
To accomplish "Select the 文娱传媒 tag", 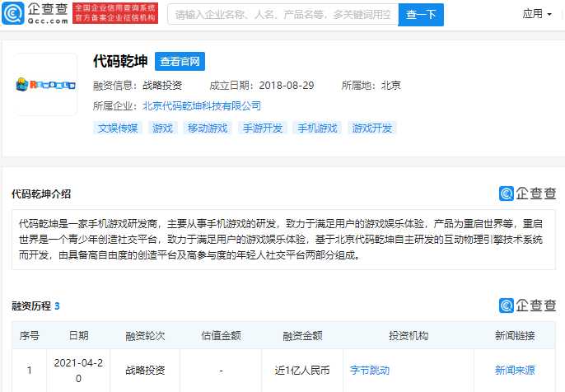I will click(118, 128).
